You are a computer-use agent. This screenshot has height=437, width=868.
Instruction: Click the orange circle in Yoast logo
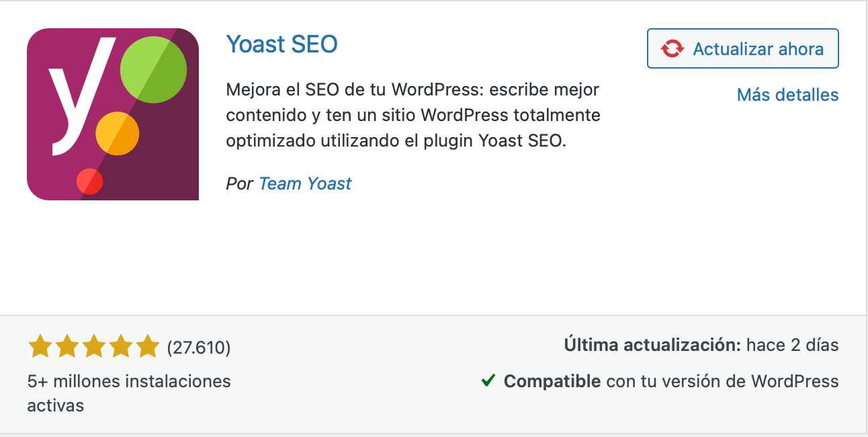click(x=118, y=134)
